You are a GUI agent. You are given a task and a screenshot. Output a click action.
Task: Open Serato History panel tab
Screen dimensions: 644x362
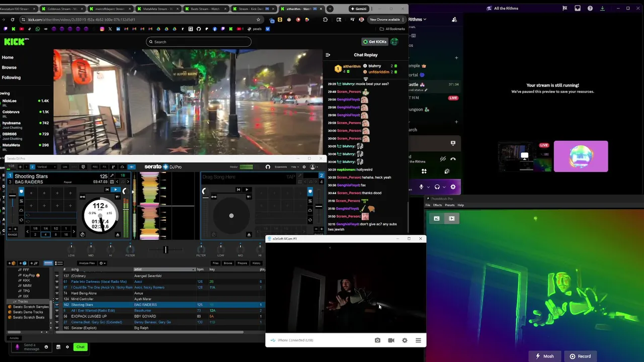coord(256,263)
